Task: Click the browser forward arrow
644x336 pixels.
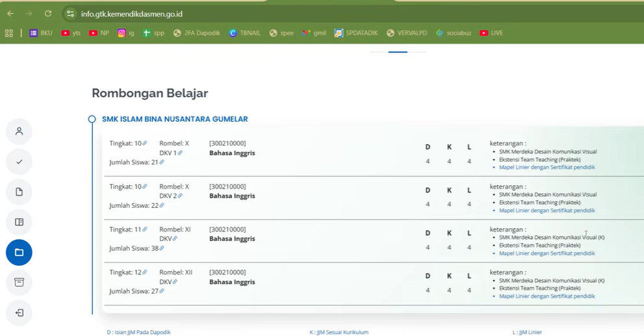Action: (x=29, y=14)
